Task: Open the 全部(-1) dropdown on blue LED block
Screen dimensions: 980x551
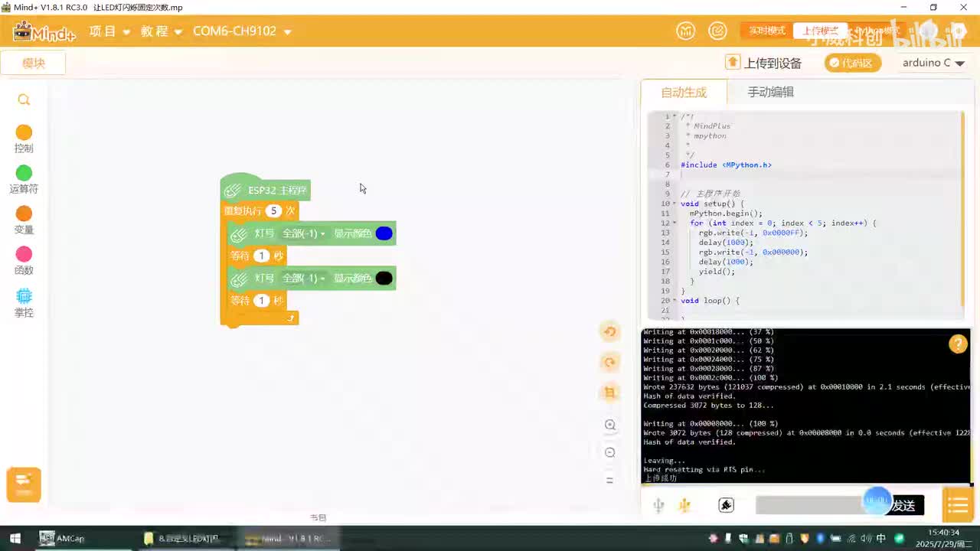Action: (x=304, y=233)
